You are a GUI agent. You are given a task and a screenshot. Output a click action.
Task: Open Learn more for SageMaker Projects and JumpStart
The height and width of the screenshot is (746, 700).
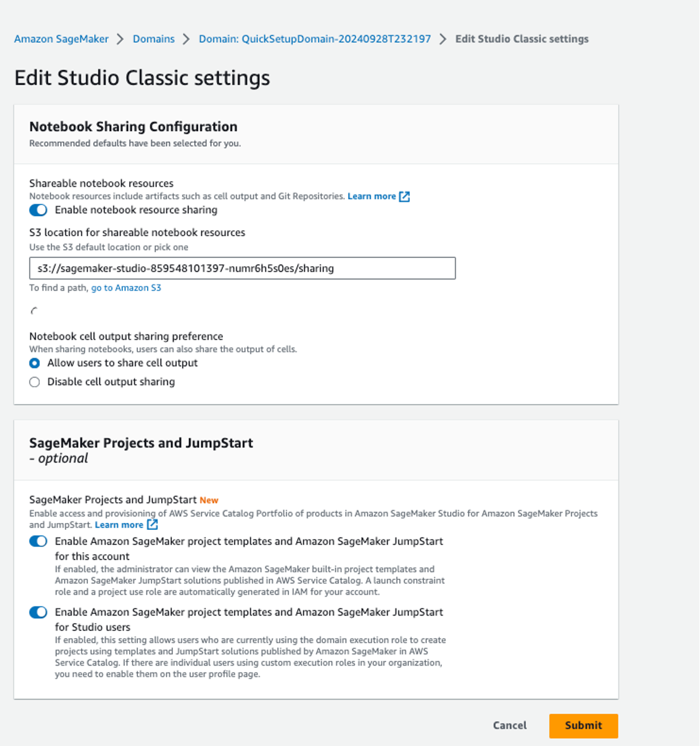pyautogui.click(x=119, y=525)
